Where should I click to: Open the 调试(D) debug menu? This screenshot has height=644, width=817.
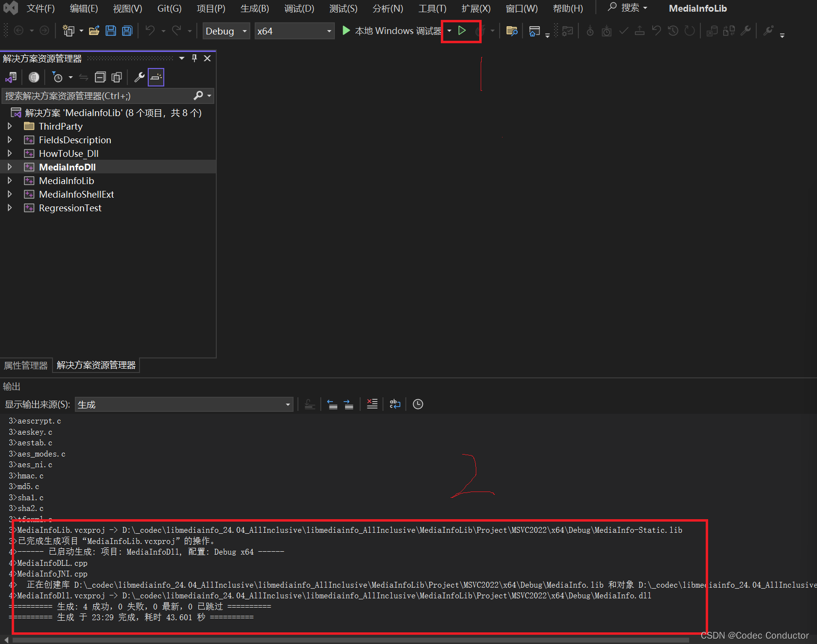click(299, 9)
